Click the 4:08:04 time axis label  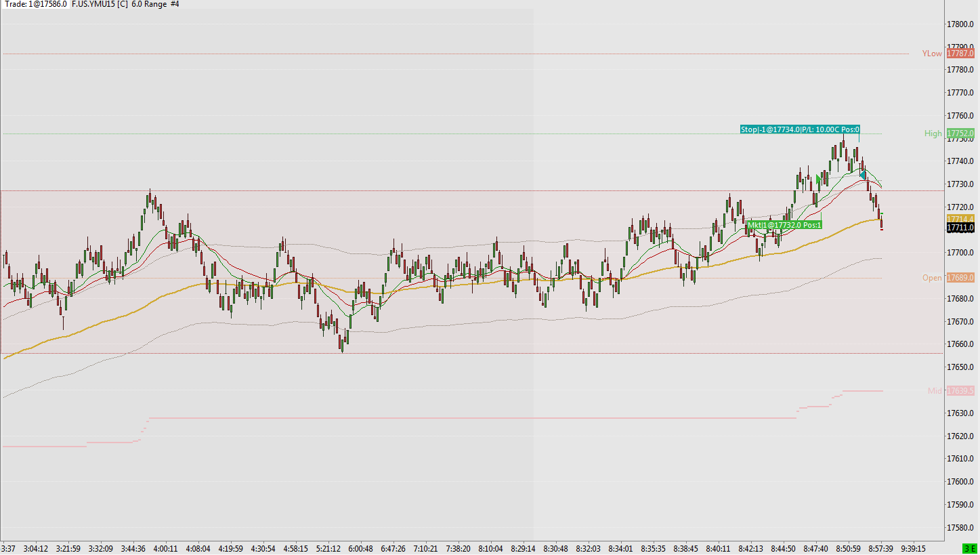198,548
